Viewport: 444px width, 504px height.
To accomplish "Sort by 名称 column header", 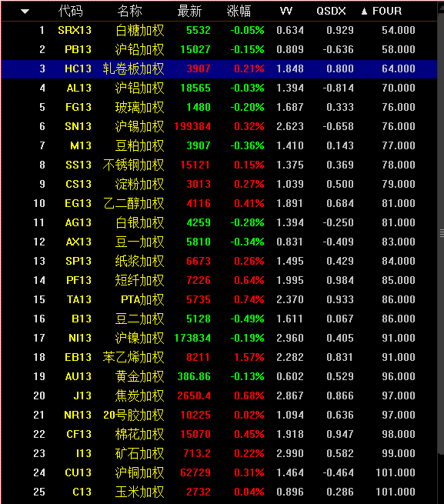I will click(x=129, y=12).
